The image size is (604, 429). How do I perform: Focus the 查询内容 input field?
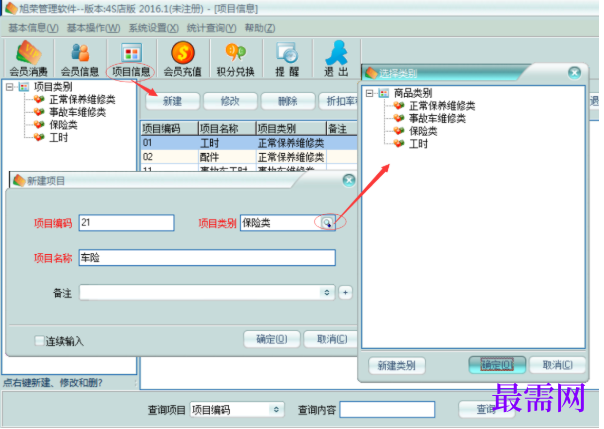[x=388, y=410]
